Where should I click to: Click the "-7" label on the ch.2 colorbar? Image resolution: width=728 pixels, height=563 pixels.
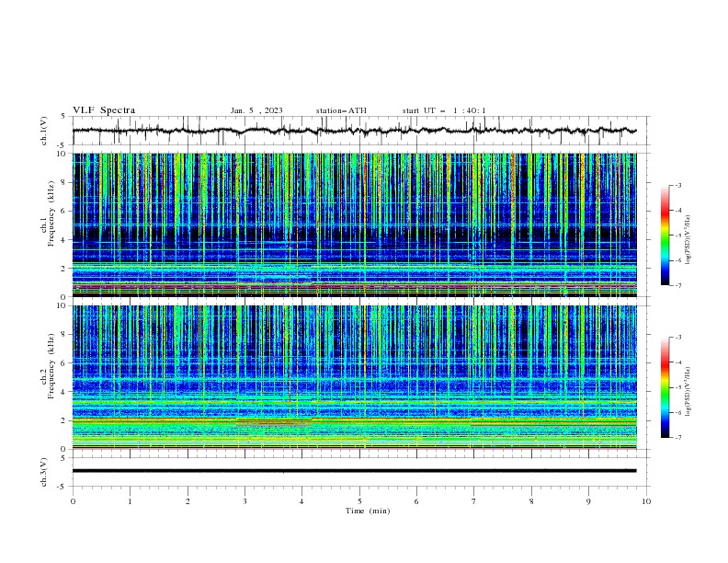tap(677, 438)
